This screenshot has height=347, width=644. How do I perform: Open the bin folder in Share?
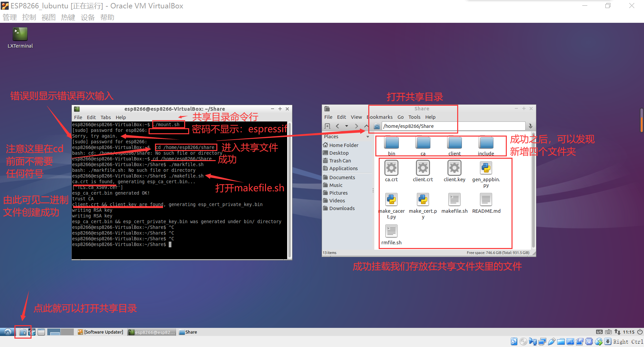(391, 143)
